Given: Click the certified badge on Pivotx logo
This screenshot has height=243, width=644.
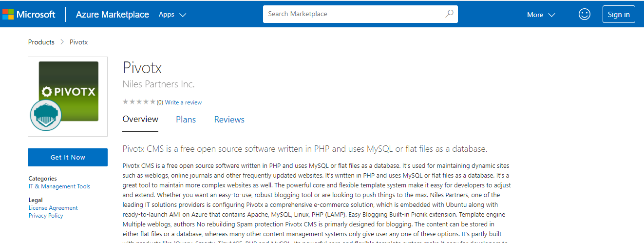Looking at the screenshot, I should [45, 115].
